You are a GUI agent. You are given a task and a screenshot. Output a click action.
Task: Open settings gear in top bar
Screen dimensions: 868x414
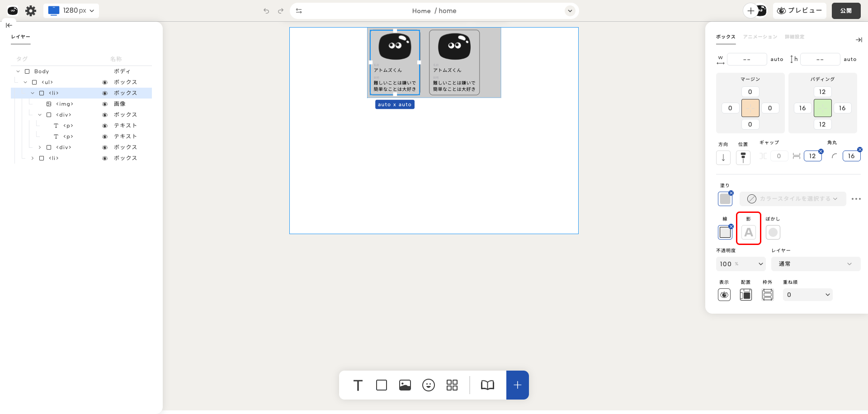(31, 11)
